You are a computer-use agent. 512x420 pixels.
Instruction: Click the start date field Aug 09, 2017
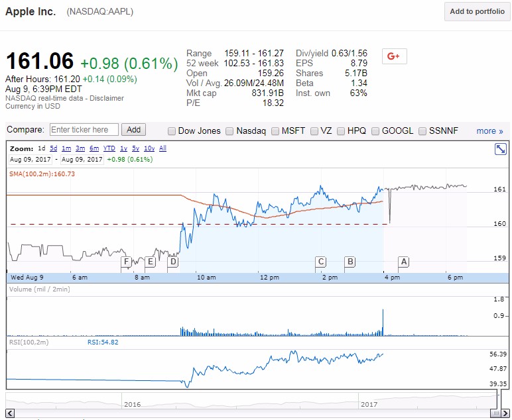[x=31, y=160]
